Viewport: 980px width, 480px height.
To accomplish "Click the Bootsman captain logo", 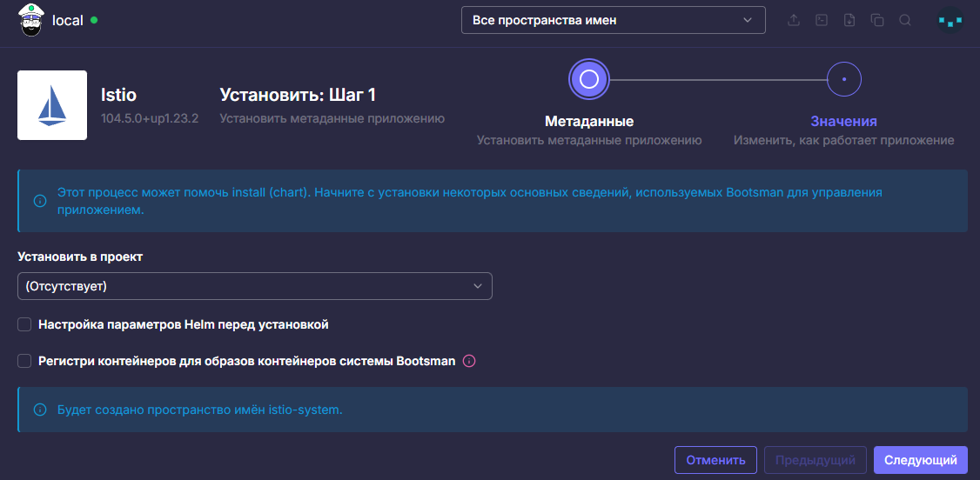I will (x=31, y=19).
